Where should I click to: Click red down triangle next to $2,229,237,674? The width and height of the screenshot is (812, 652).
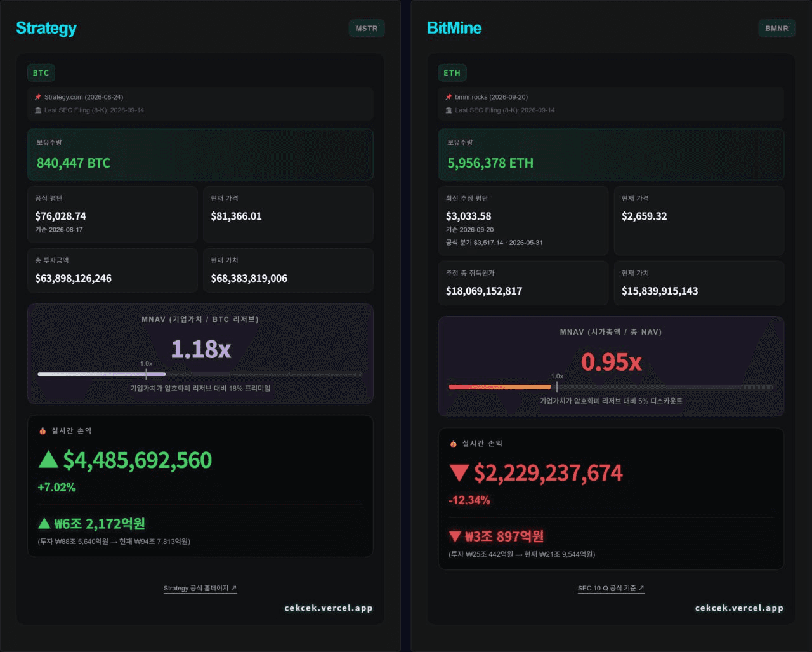pyautogui.click(x=459, y=473)
